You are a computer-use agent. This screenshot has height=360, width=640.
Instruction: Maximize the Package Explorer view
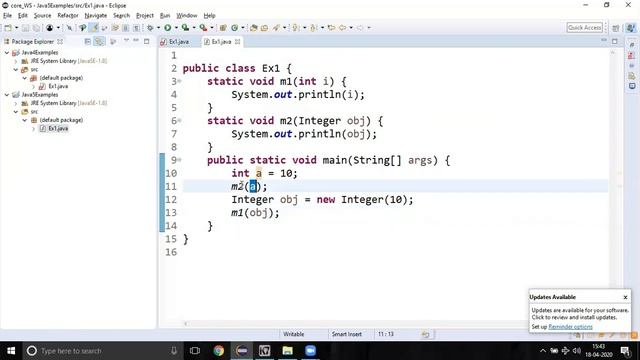(147, 41)
